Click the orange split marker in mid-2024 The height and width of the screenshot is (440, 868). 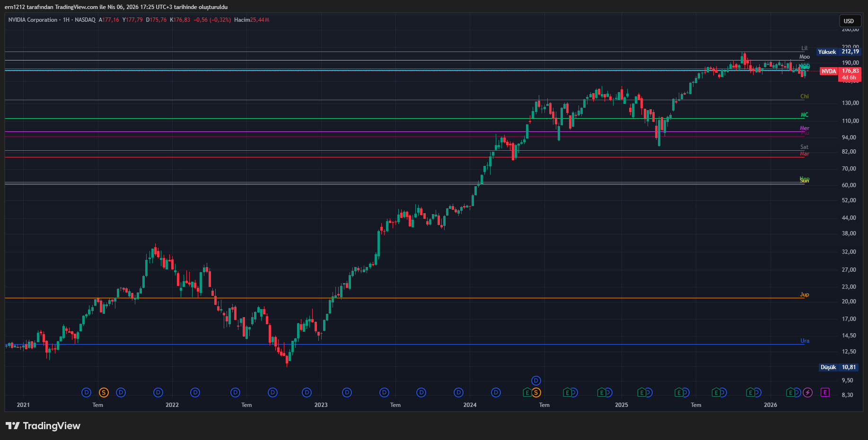point(536,392)
